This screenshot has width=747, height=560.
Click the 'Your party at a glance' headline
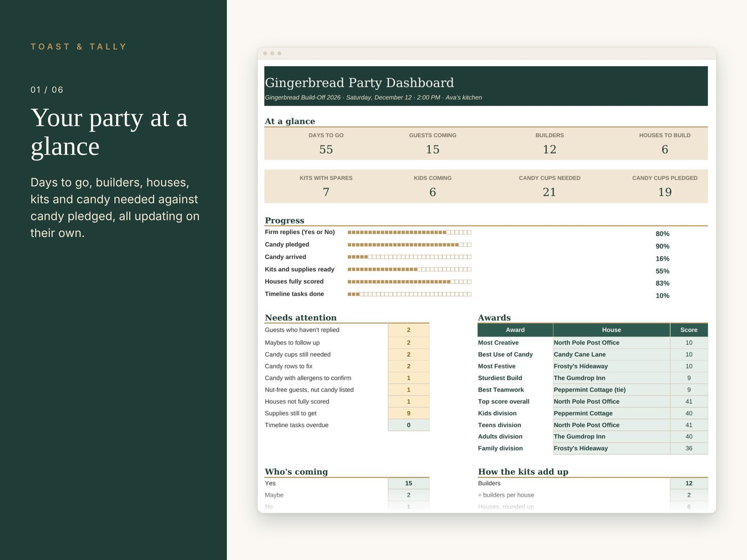(x=109, y=132)
